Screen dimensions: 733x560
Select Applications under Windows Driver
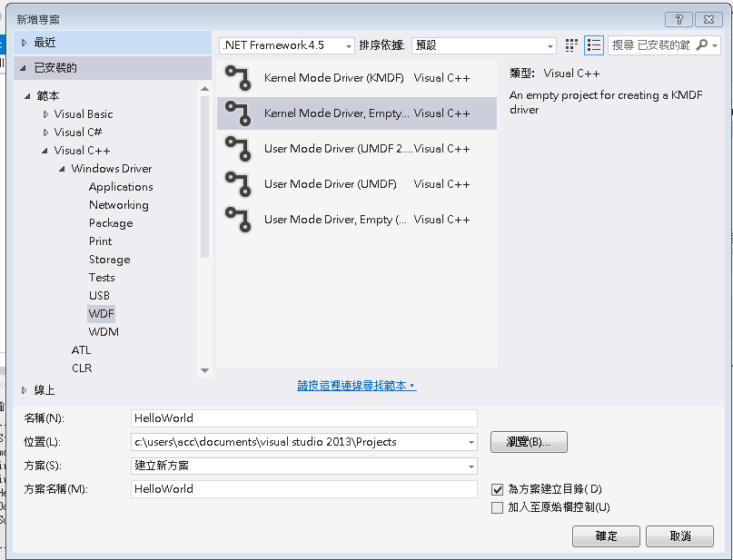point(121,187)
